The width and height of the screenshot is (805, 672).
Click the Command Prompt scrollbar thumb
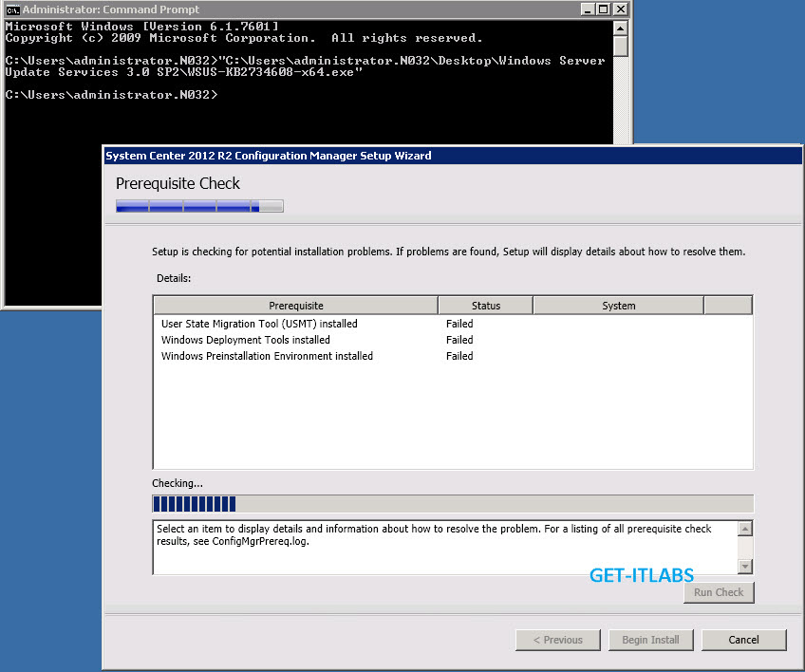pyautogui.click(x=621, y=47)
